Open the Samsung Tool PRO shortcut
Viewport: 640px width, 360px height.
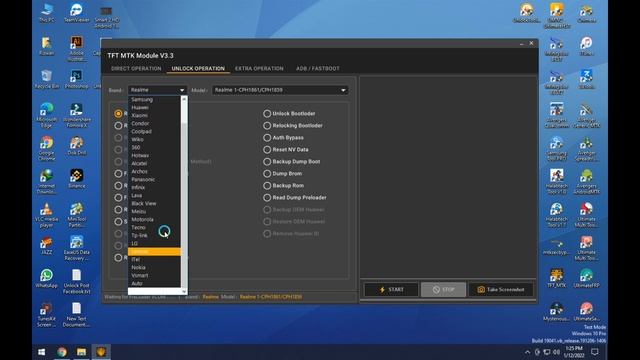(x=556, y=148)
